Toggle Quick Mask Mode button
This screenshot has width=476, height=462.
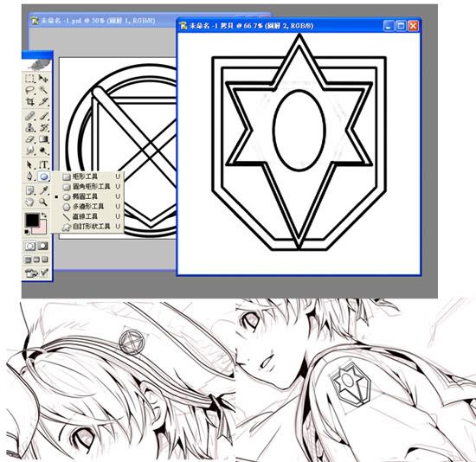(42, 246)
